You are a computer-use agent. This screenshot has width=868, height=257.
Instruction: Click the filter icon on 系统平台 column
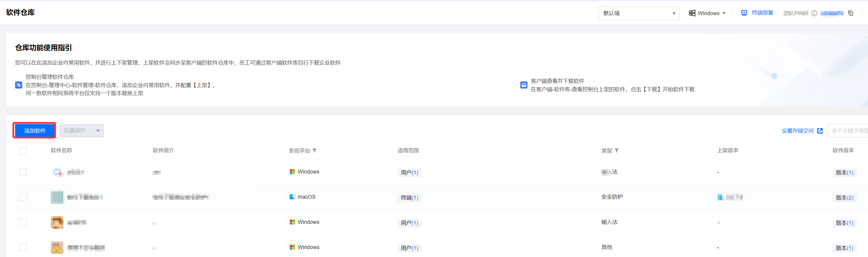click(x=314, y=150)
